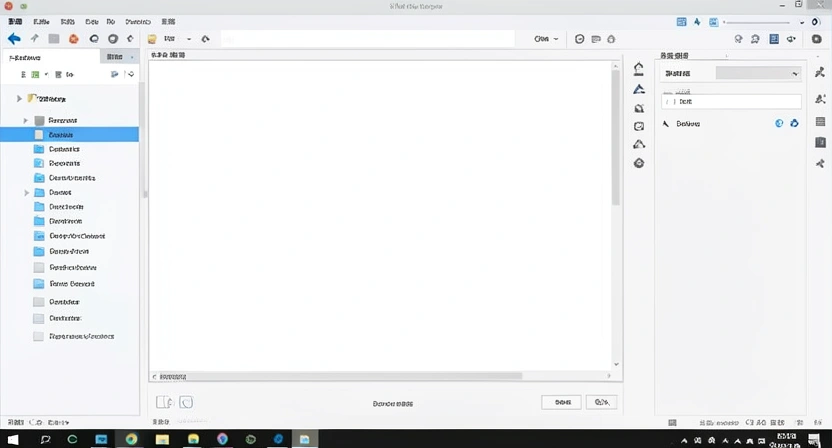Click the blue calendar icon at top right
Screen dimensions: 832x448
[681, 22]
